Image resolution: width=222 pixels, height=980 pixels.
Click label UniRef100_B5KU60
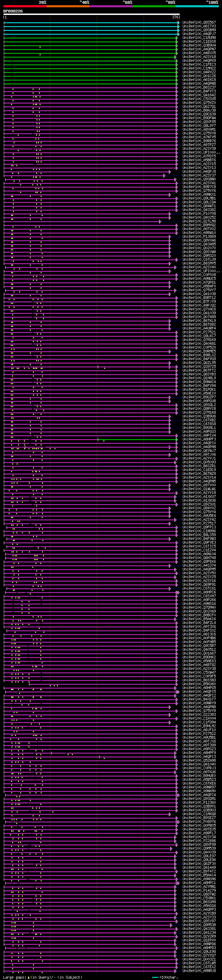click(199, 684)
